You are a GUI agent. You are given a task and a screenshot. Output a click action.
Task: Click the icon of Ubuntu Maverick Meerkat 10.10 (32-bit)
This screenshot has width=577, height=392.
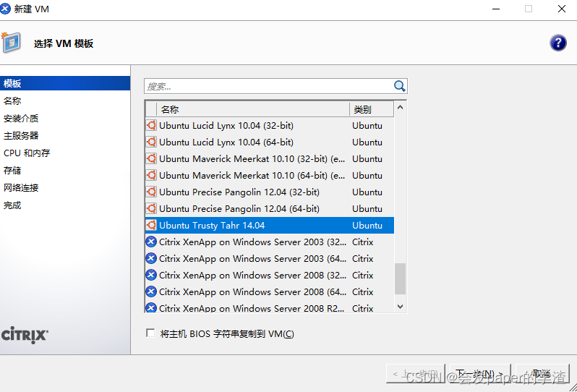pyautogui.click(x=151, y=158)
